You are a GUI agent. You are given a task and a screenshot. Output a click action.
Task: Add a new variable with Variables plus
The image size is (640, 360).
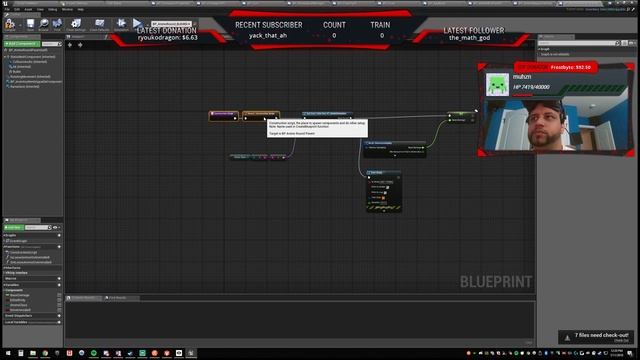point(59,285)
